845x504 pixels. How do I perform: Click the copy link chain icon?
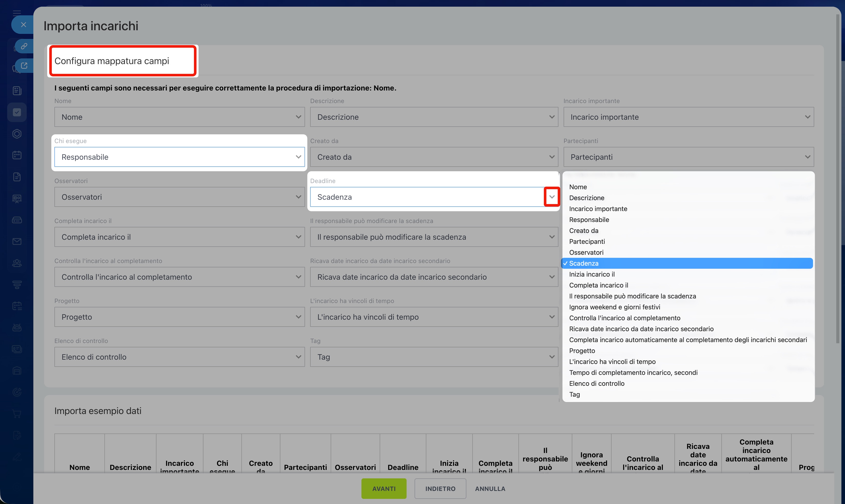coord(24,46)
